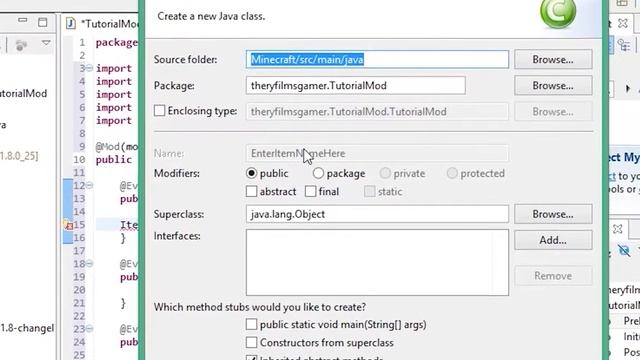This screenshot has height=360, width=640.
Task: Check Constructors from superclass option
Action: pos(251,342)
